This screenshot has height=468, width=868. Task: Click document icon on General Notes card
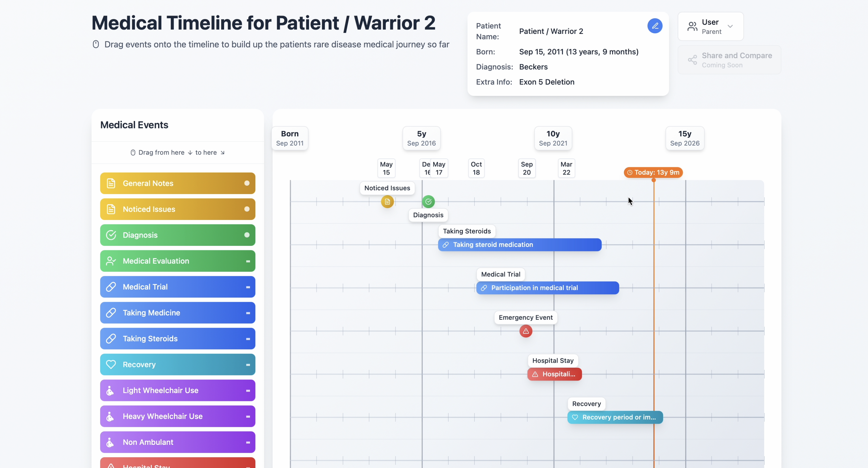tap(111, 183)
